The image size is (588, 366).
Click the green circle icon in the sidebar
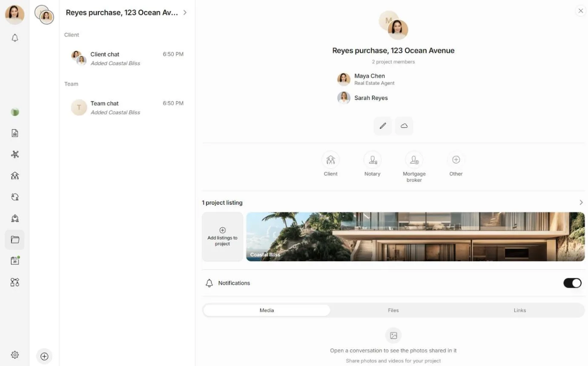(x=15, y=112)
